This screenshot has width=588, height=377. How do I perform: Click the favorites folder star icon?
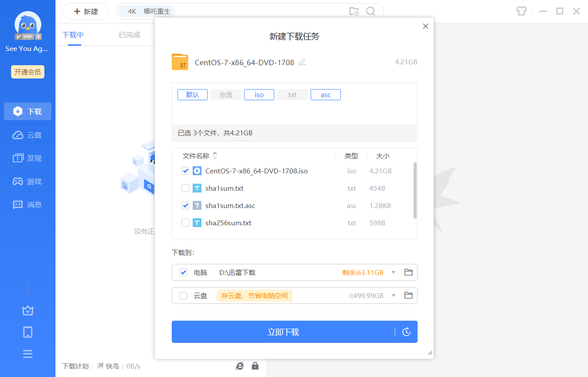pos(354,12)
